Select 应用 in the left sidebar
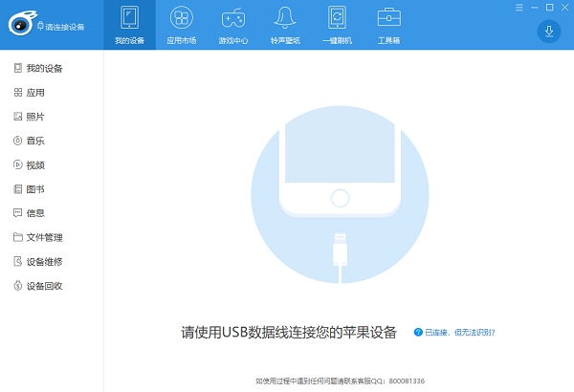 coord(34,93)
